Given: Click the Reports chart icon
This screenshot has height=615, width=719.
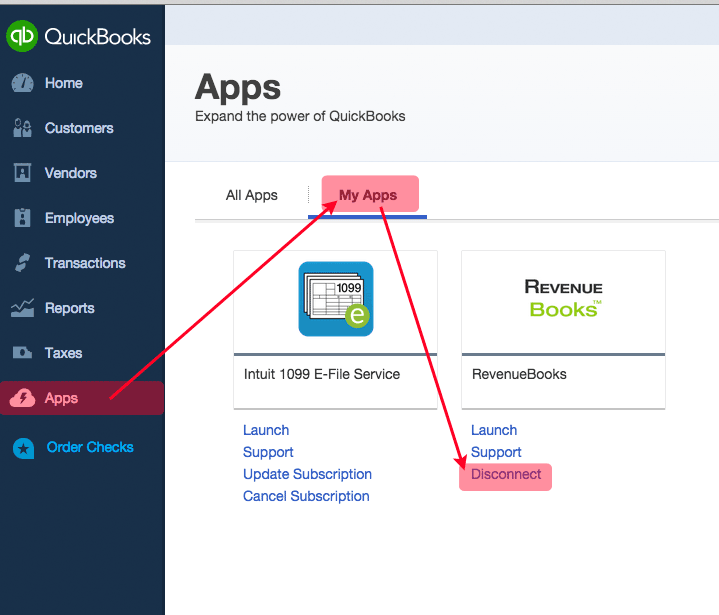Looking at the screenshot, I should coord(22,308).
